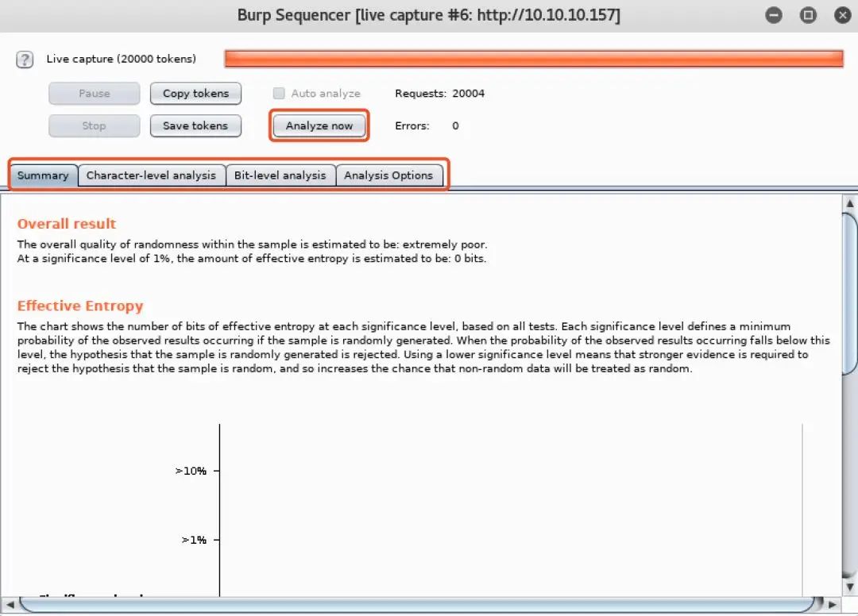The height and width of the screenshot is (616, 858).
Task: Click the Stop button
Action: 94,125
